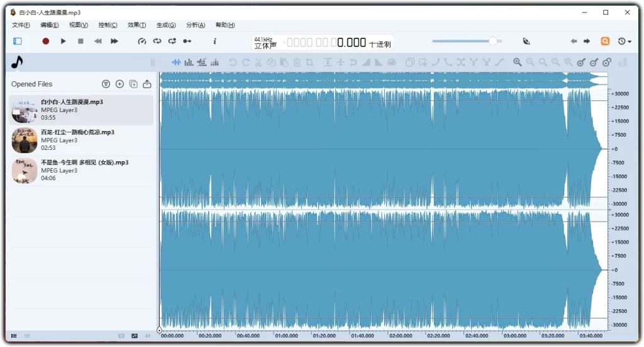Switch to spectrogram view icon

(x=189, y=62)
